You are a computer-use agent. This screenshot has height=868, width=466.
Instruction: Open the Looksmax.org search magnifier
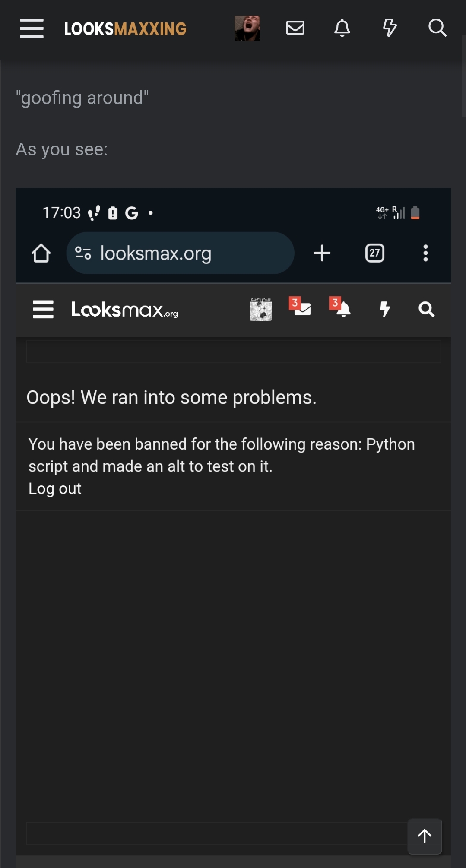pos(426,309)
